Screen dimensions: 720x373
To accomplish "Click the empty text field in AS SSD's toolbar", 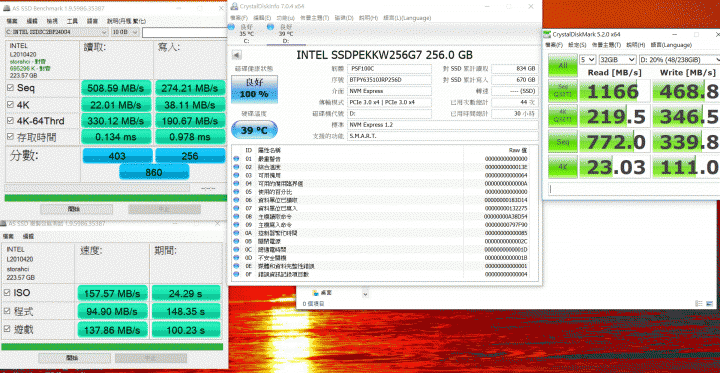I will point(185,33).
